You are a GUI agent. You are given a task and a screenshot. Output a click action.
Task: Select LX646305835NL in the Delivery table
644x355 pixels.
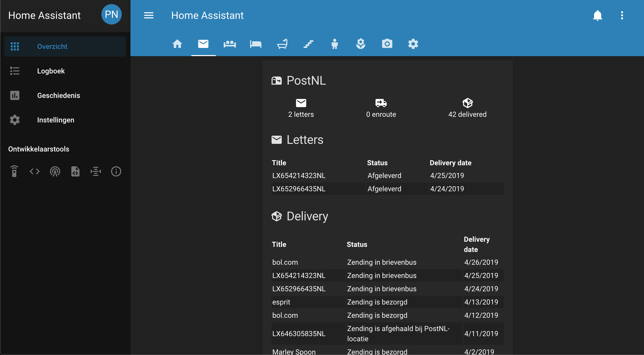(x=299, y=334)
